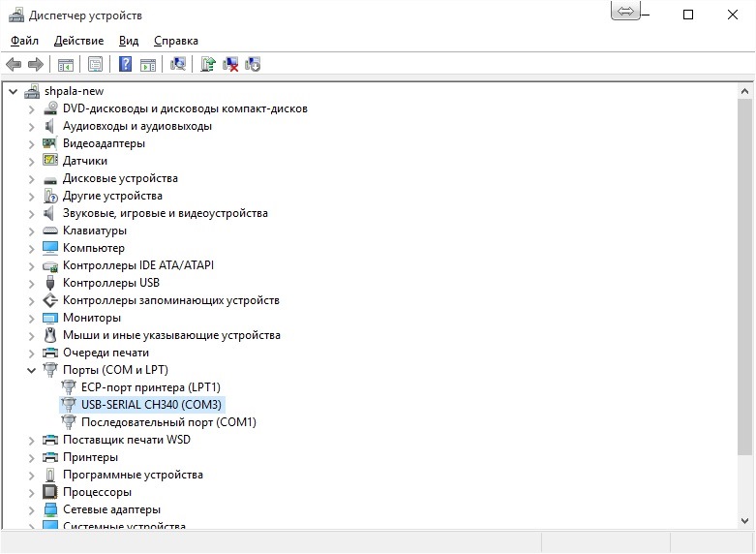This screenshot has width=756, height=554.
Task: Collapse the Порты (COM и LPT) category
Action: [x=31, y=370]
